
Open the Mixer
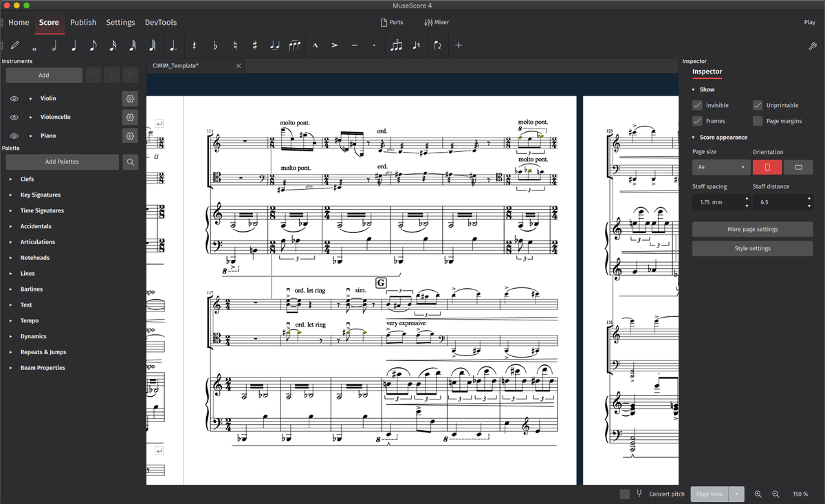437,22
